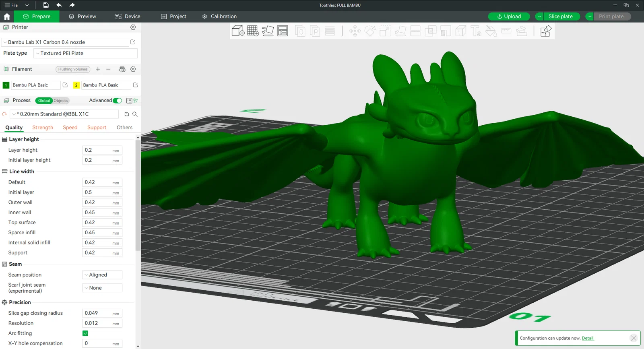Switch to the Preview tab
The height and width of the screenshot is (349, 644).
point(83,17)
